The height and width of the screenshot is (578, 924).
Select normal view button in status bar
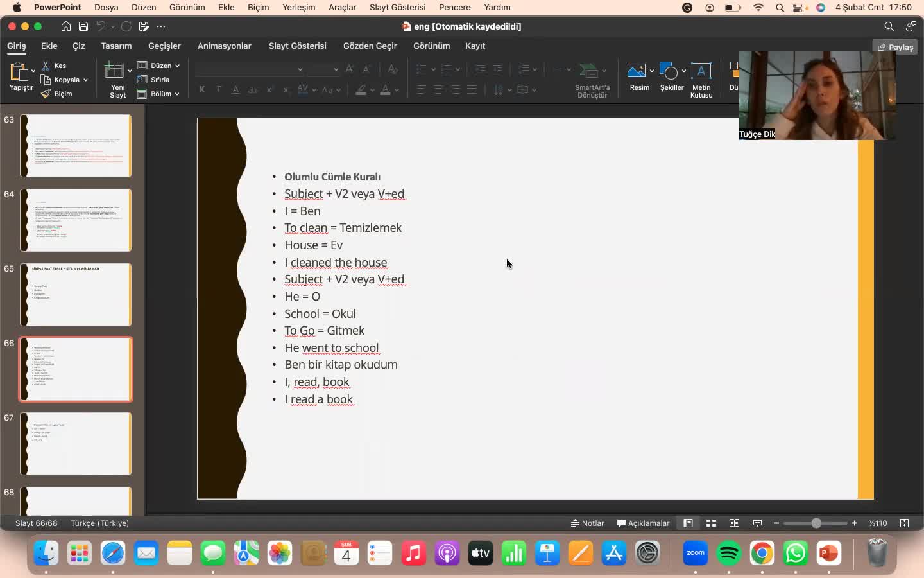tap(688, 523)
